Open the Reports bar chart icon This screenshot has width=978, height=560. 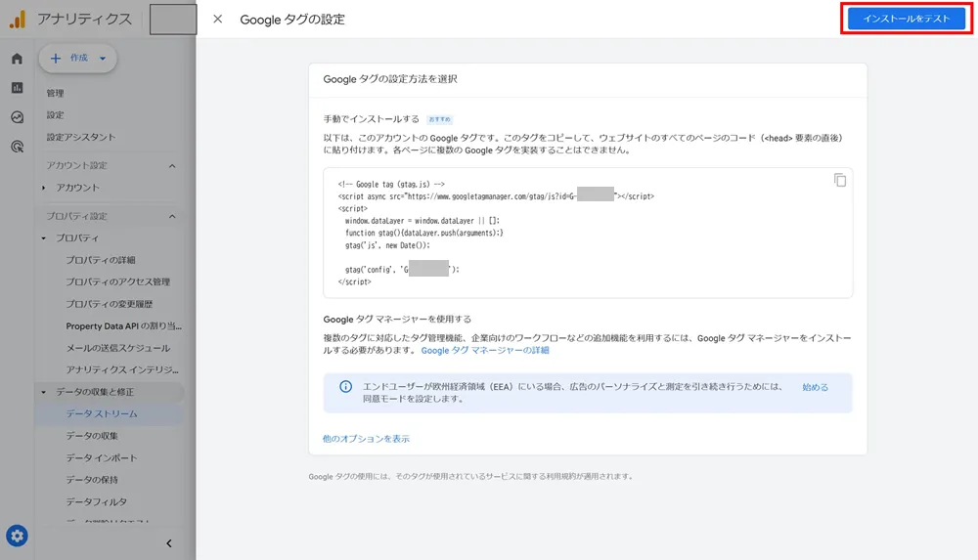pos(17,88)
